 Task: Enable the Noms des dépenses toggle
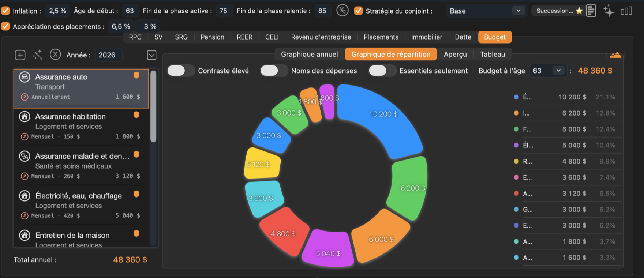pyautogui.click(x=274, y=71)
